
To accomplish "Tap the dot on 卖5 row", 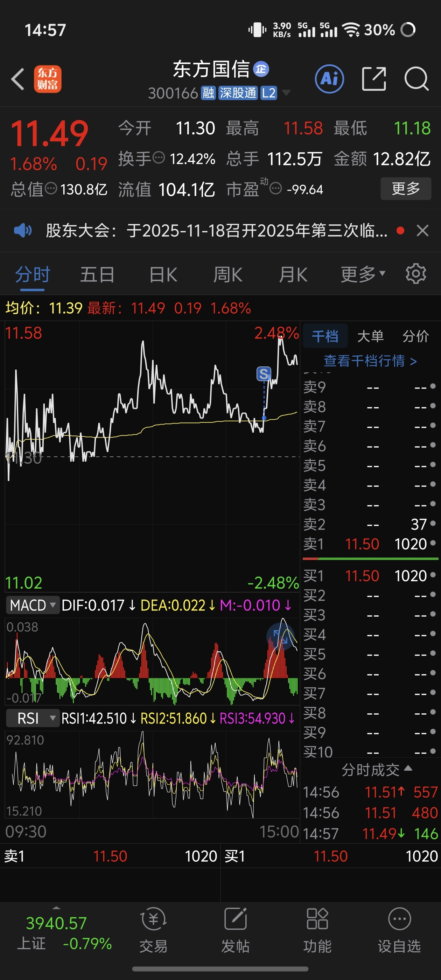I will point(433,464).
